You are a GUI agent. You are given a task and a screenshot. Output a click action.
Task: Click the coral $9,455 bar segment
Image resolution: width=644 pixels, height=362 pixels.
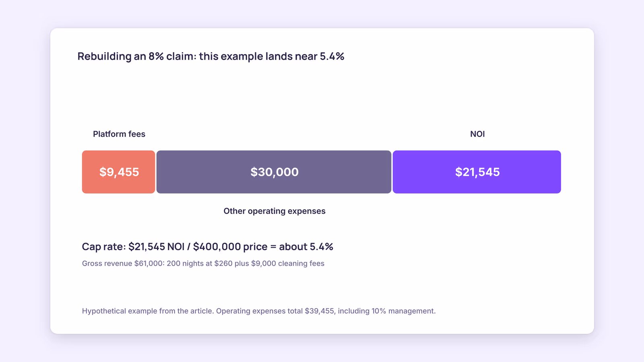[x=118, y=172]
